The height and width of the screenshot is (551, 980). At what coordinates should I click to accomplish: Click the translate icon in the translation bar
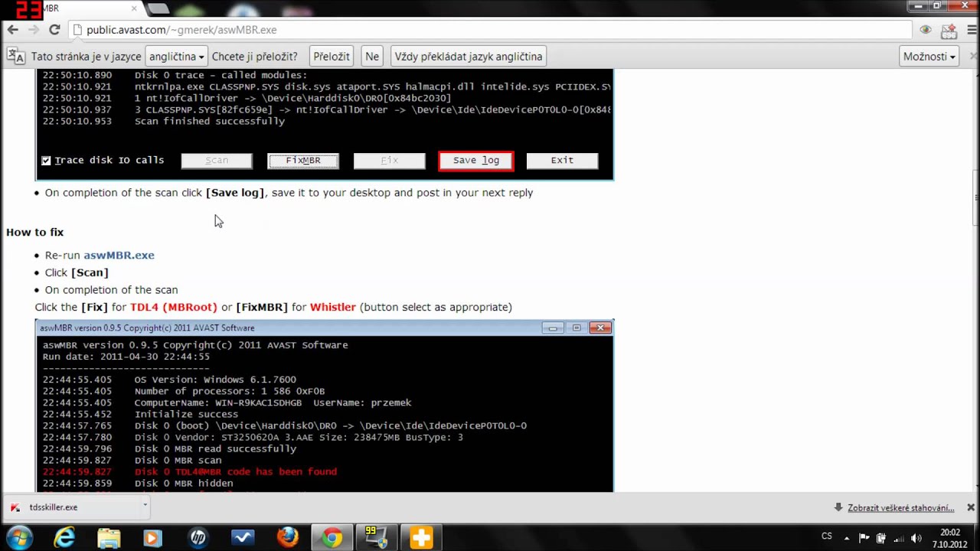click(15, 56)
